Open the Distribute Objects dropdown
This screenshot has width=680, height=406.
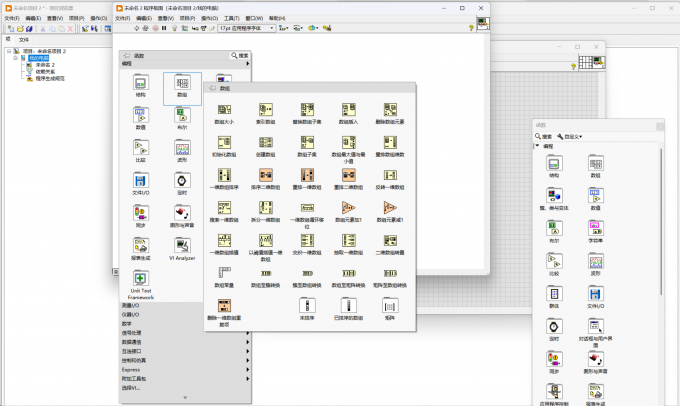pos(298,28)
